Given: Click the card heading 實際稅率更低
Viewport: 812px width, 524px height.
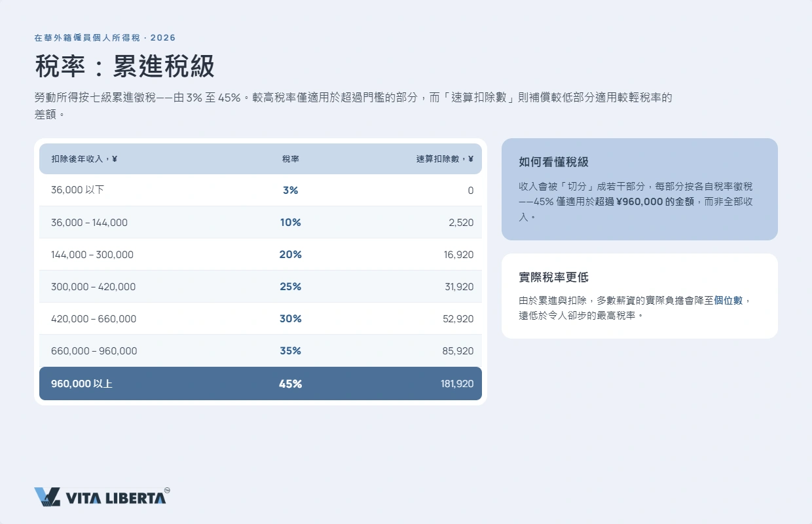Looking at the screenshot, I should [553, 277].
